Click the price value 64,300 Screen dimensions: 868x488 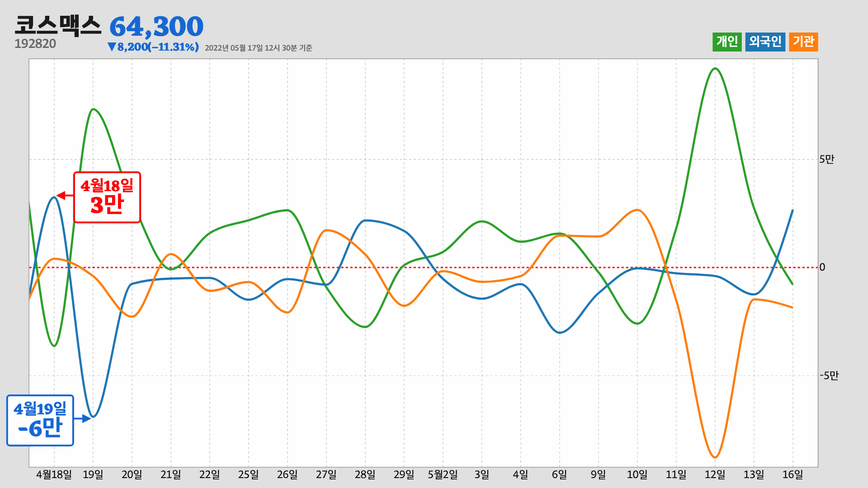point(156,27)
